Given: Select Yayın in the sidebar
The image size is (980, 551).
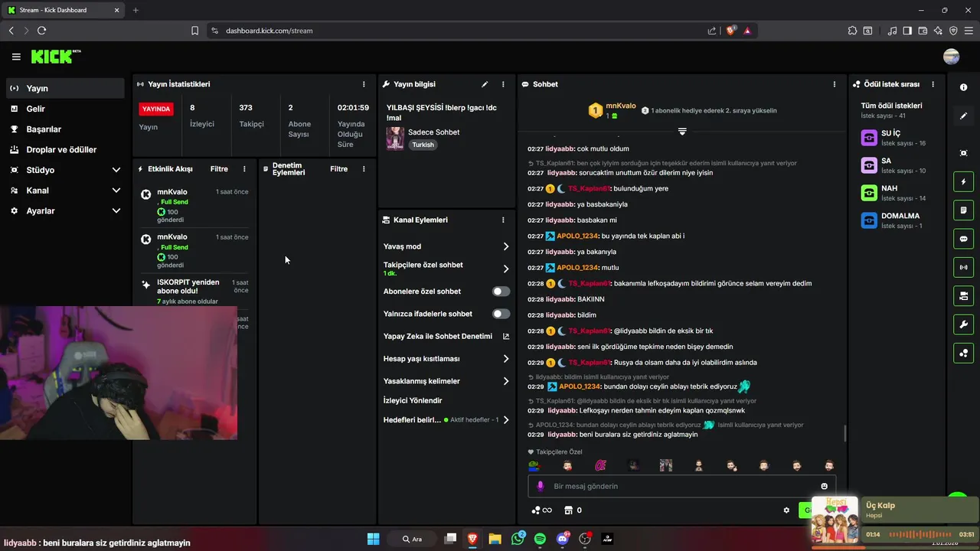Looking at the screenshot, I should pyautogui.click(x=65, y=88).
